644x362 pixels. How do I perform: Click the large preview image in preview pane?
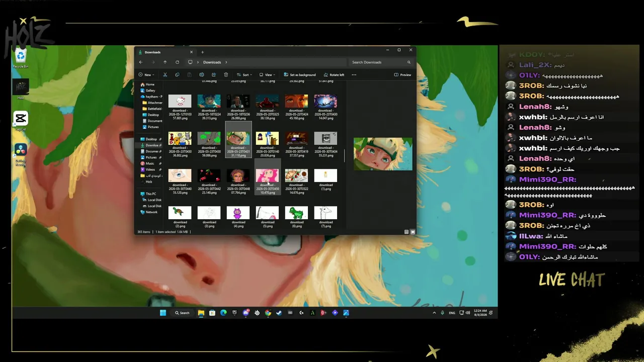(x=383, y=154)
